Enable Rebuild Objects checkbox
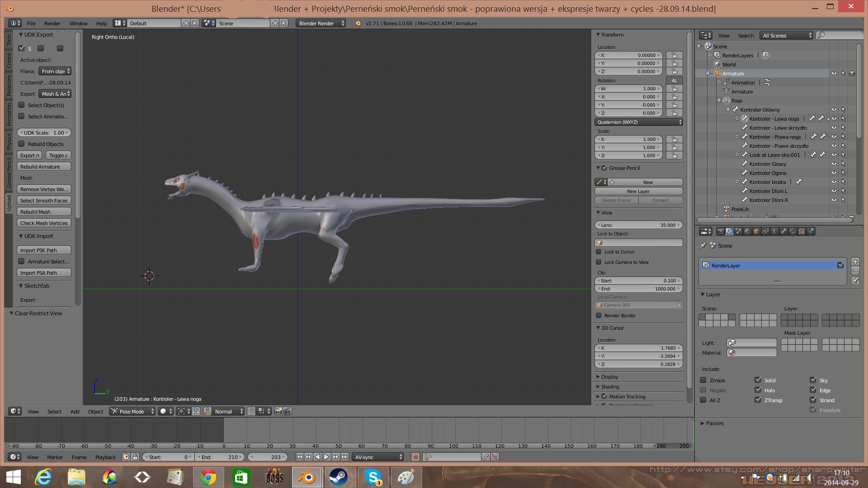This screenshot has width=868, height=488. tap(21, 144)
